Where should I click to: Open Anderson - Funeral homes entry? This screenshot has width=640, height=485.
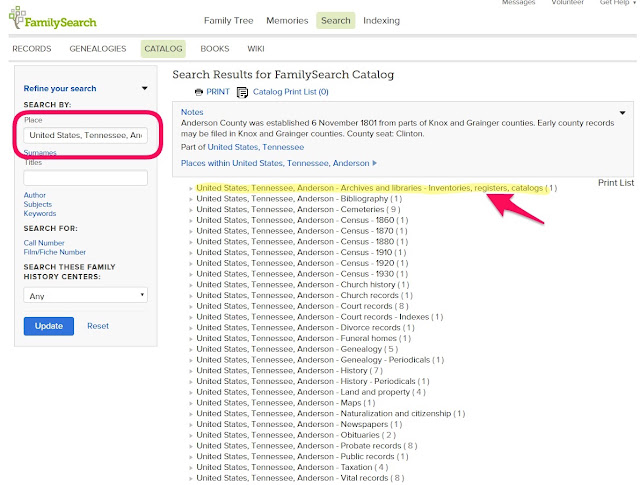coord(303,338)
